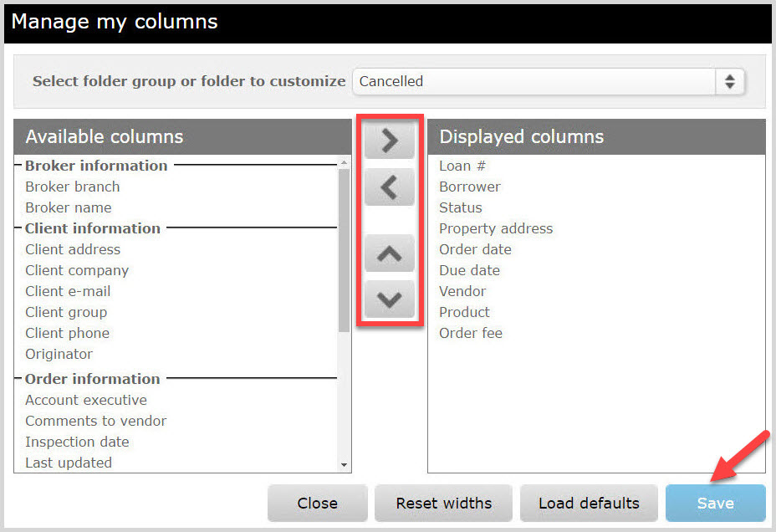Click the Load defaults button
Image resolution: width=776 pixels, height=532 pixels.
[589, 503]
